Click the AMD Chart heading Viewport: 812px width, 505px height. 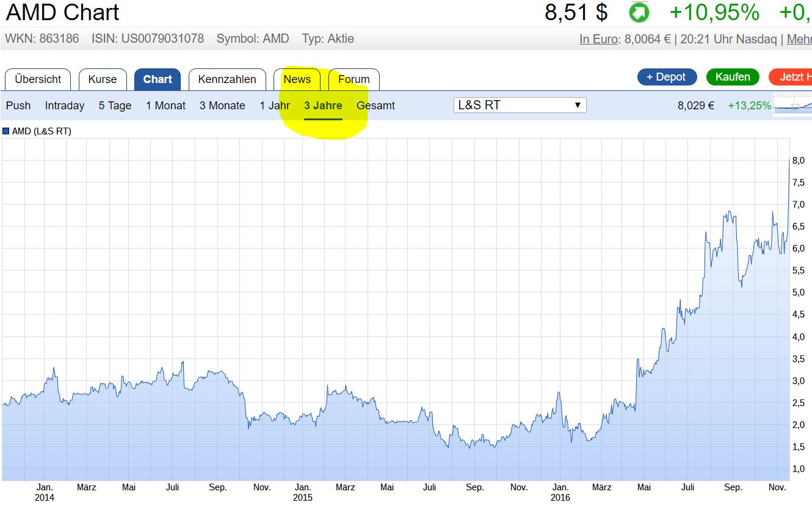(x=62, y=12)
